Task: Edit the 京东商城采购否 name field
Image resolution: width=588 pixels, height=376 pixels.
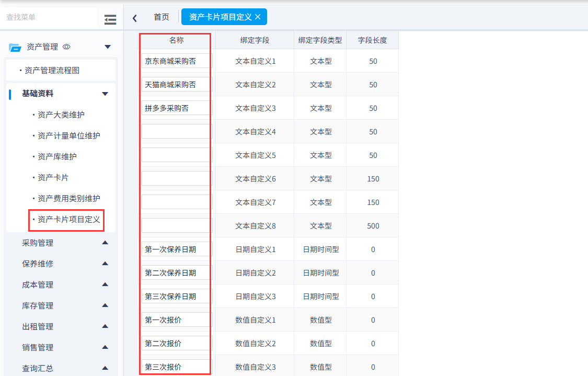Action: click(x=176, y=61)
